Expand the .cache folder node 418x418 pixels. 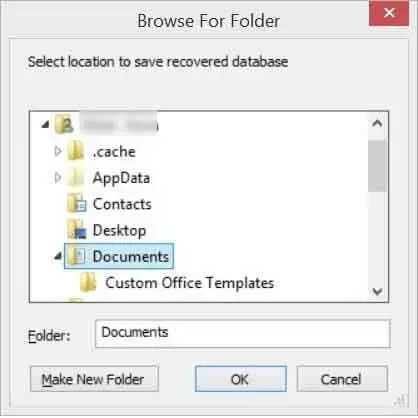pos(58,151)
